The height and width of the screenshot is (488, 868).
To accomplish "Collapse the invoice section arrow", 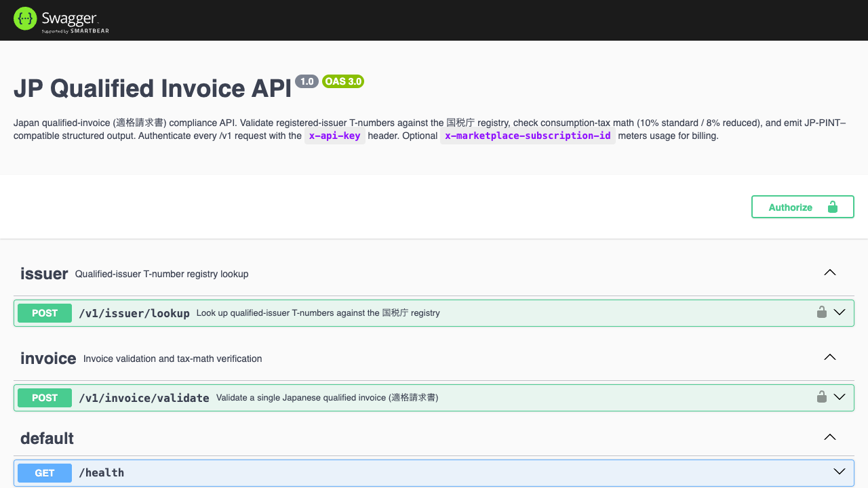I will click(x=829, y=357).
